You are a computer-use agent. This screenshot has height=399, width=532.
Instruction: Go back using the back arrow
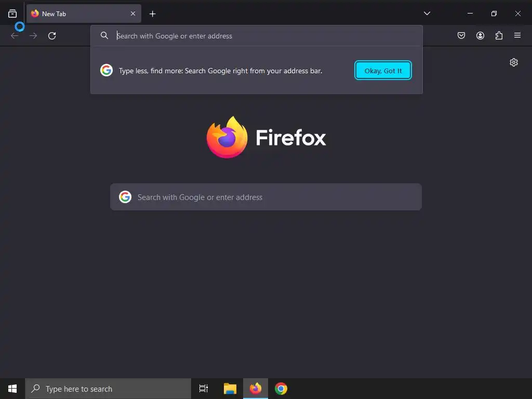tap(15, 36)
